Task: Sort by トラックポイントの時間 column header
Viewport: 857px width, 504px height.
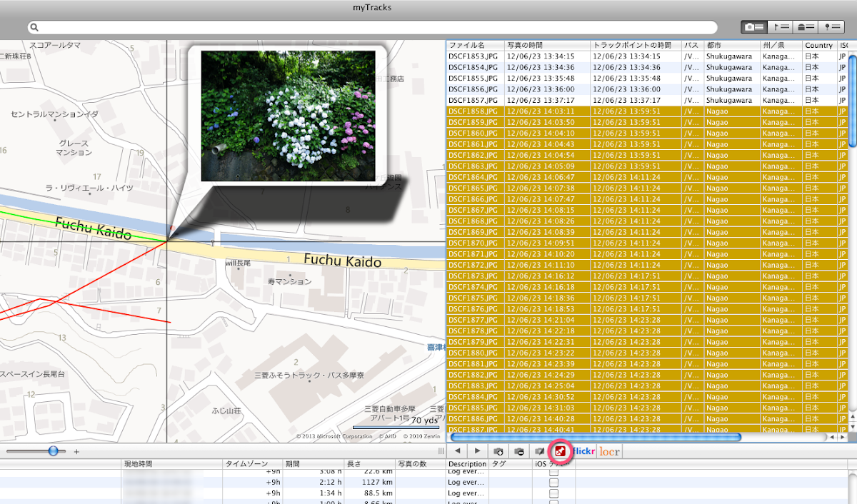Action: 636,45
